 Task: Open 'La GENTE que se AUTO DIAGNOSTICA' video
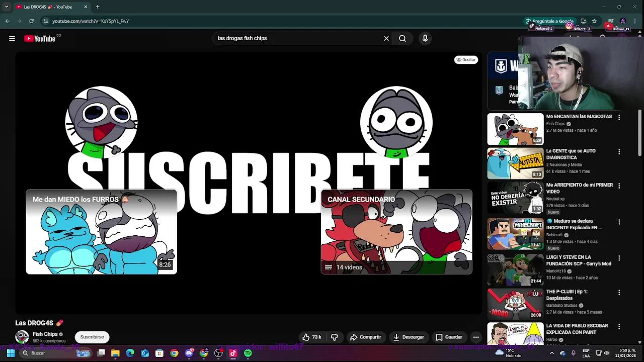pos(571,154)
